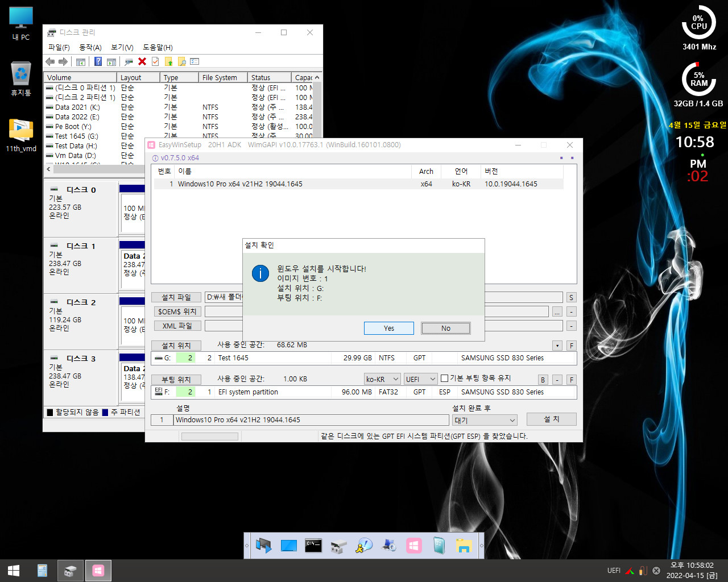Select the Pe Boot (Y:) volume row
Screen dimensions: 728x582
click(x=179, y=126)
